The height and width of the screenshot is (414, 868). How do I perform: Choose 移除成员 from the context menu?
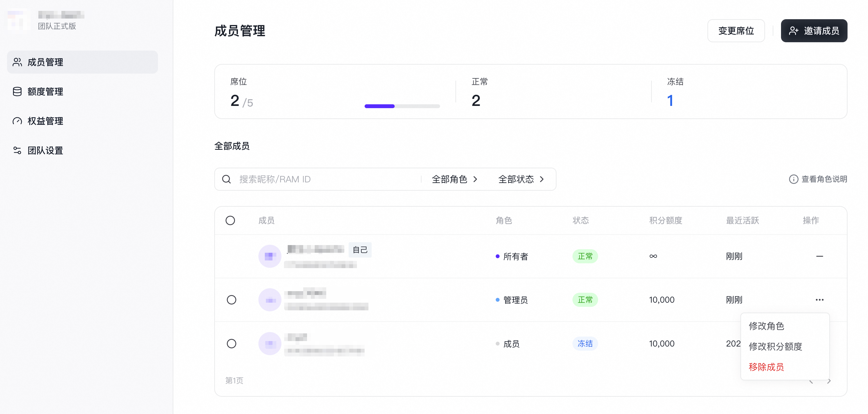click(x=766, y=367)
